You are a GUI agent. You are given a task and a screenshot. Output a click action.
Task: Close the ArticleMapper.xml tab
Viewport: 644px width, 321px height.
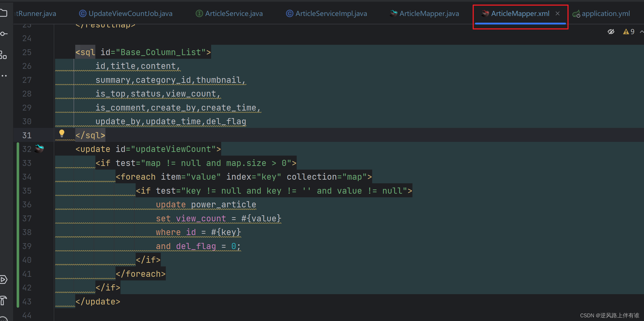(558, 13)
